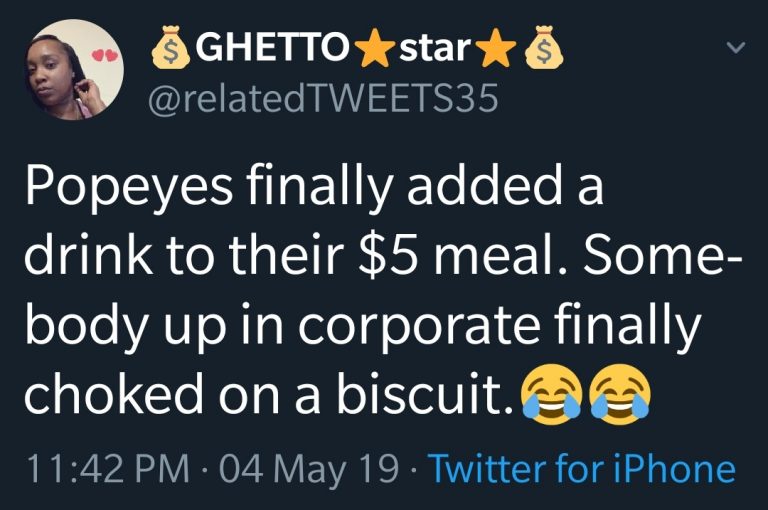Click the first laughing-crying emoji

(x=550, y=391)
